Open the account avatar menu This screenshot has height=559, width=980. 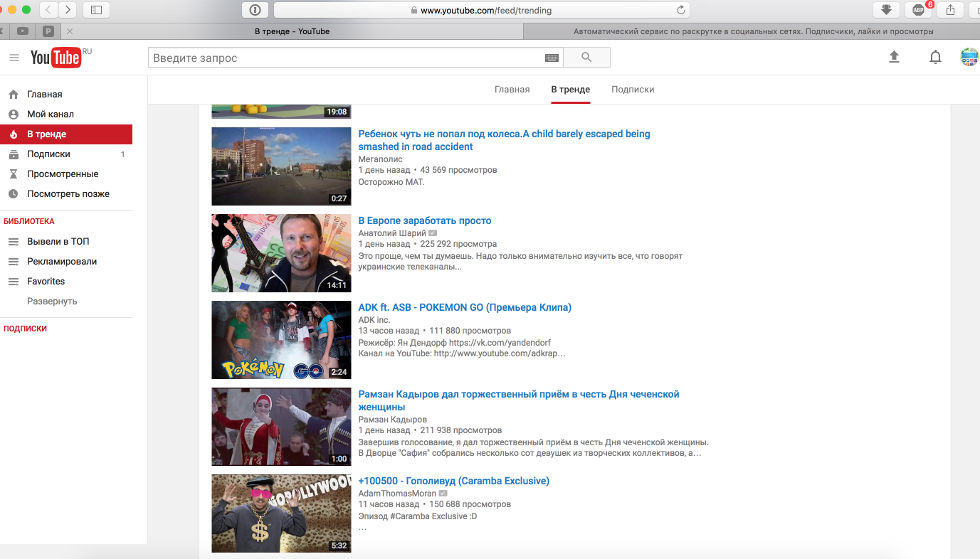coord(969,58)
